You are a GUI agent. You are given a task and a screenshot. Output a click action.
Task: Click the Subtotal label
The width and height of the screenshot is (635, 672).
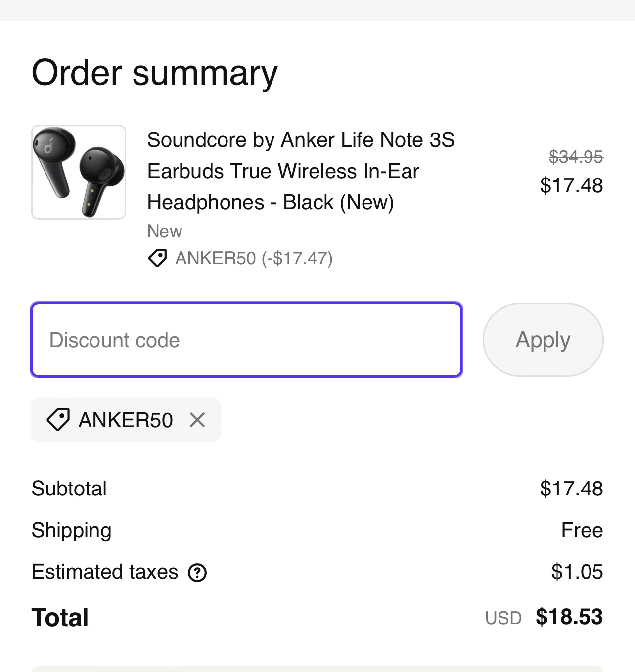pos(69,489)
